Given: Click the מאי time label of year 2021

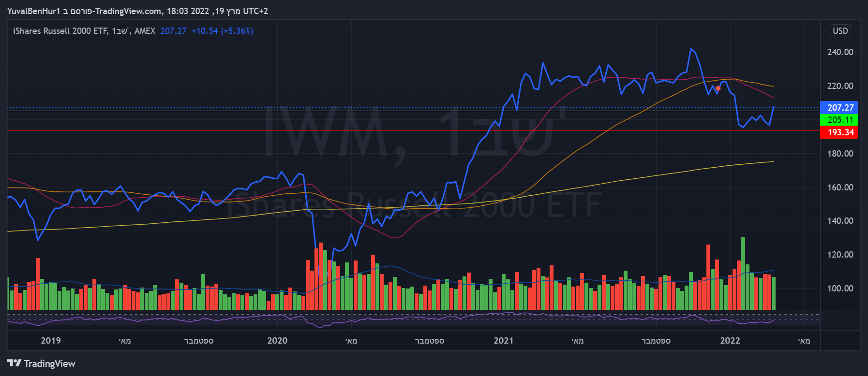Looking at the screenshot, I should (578, 341).
